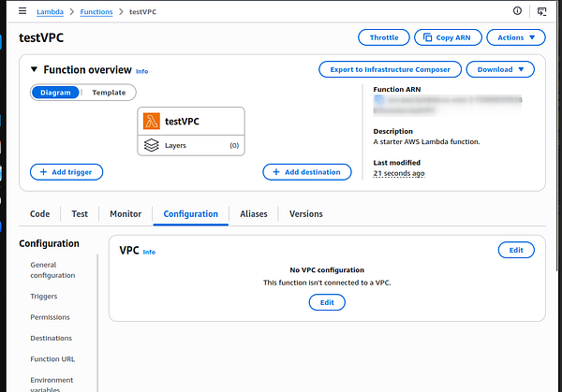Click Add trigger button

coord(67,172)
